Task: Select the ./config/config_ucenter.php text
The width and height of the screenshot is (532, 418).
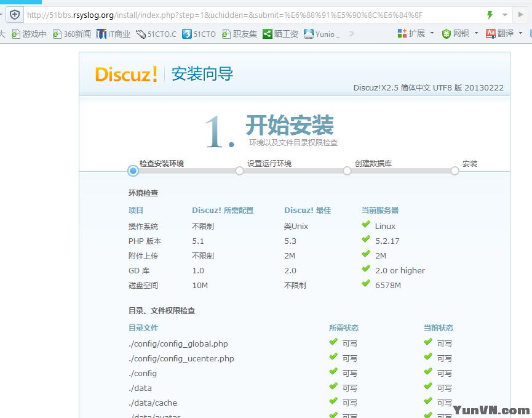Action: (181, 358)
